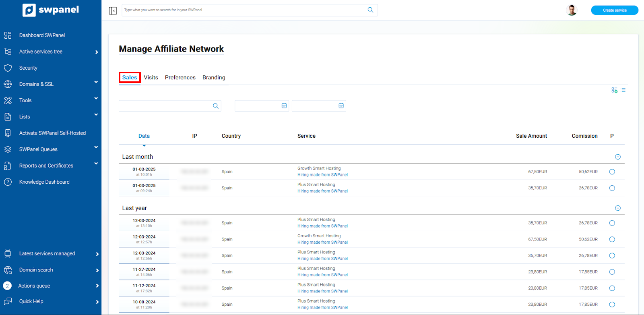Select radio circle for the 67,50EUR Last month sale

612,172
